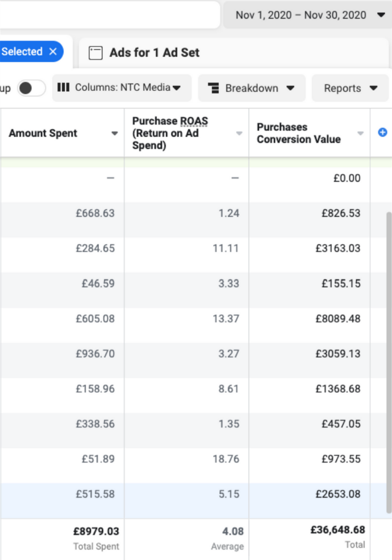Sort by Amount Spent column header
Viewport: 392px width, 560px height.
click(x=43, y=133)
